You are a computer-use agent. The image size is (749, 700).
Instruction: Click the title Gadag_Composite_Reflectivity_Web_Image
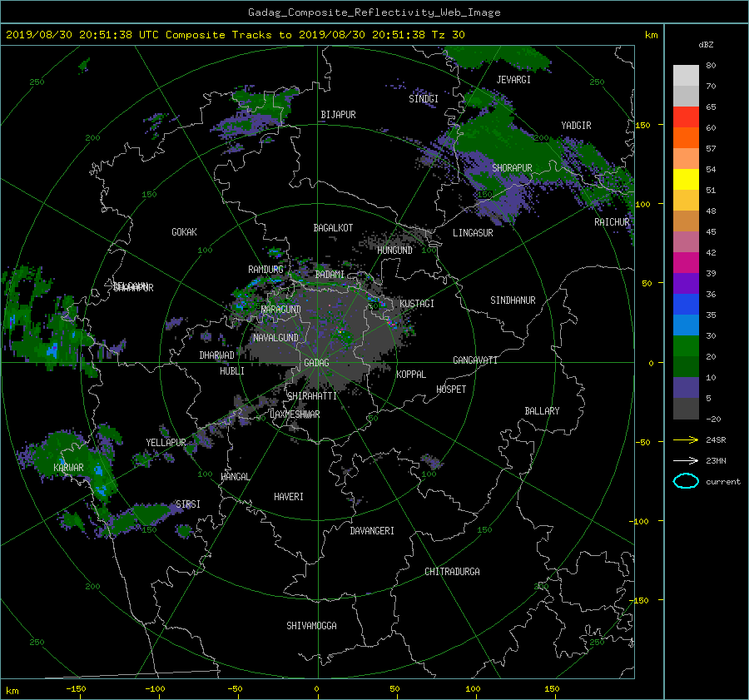point(374,12)
